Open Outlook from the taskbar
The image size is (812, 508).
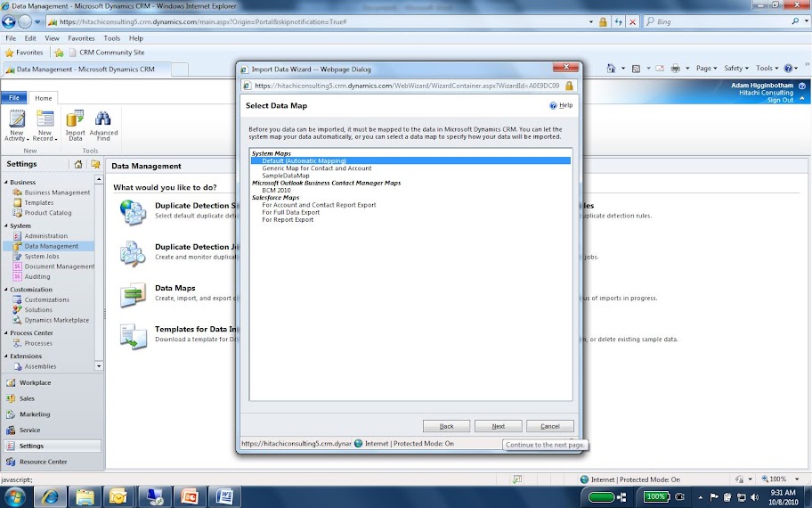(x=118, y=497)
